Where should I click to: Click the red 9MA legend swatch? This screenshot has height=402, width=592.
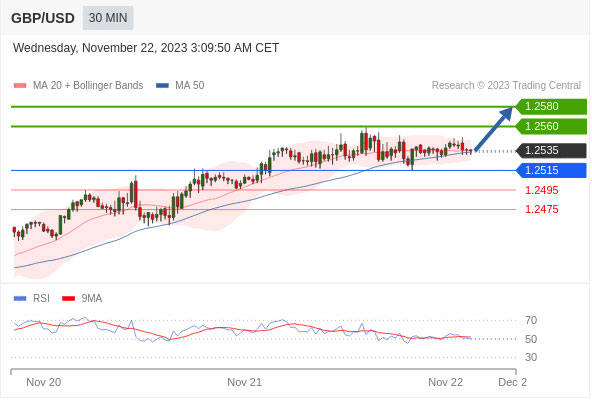click(68, 299)
